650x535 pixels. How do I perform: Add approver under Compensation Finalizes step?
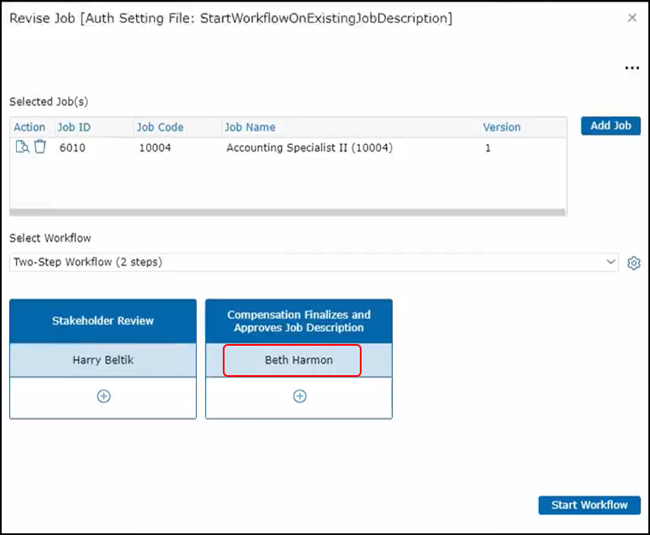click(299, 396)
